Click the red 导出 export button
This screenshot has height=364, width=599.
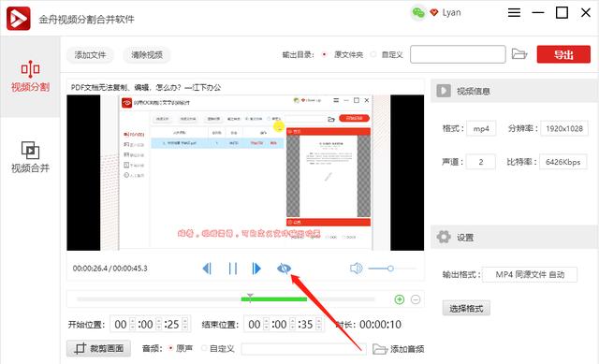click(563, 54)
